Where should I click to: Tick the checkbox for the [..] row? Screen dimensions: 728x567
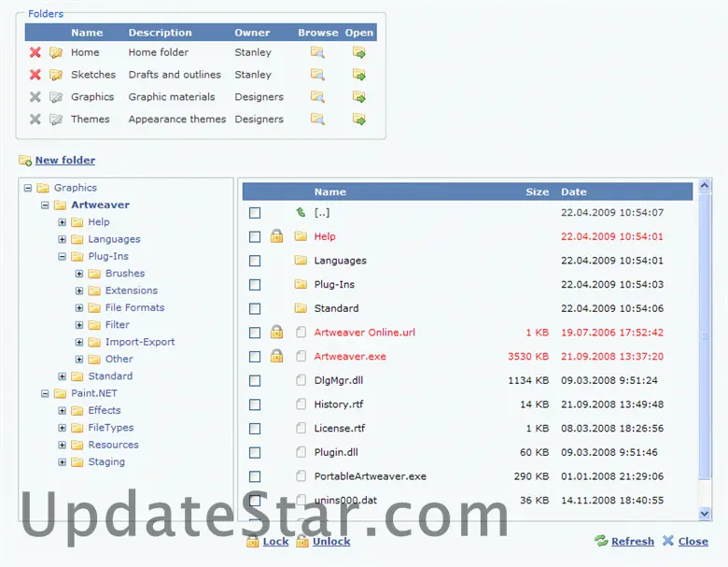[x=255, y=213]
